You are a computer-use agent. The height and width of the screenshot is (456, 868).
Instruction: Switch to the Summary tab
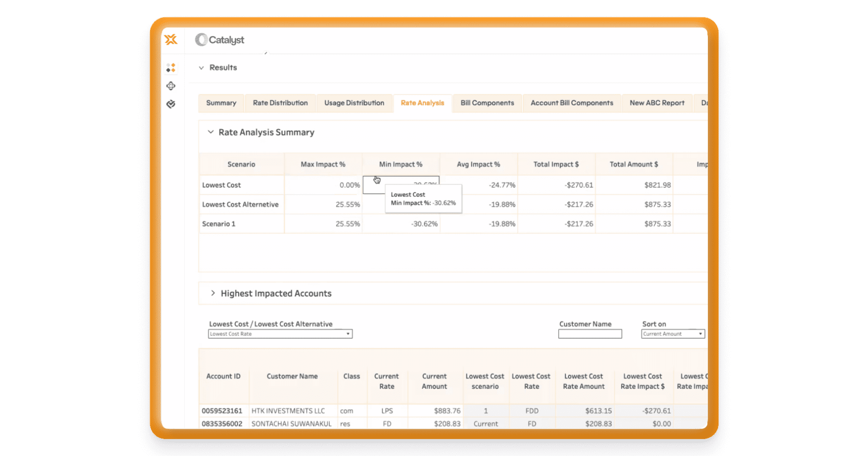[221, 103]
